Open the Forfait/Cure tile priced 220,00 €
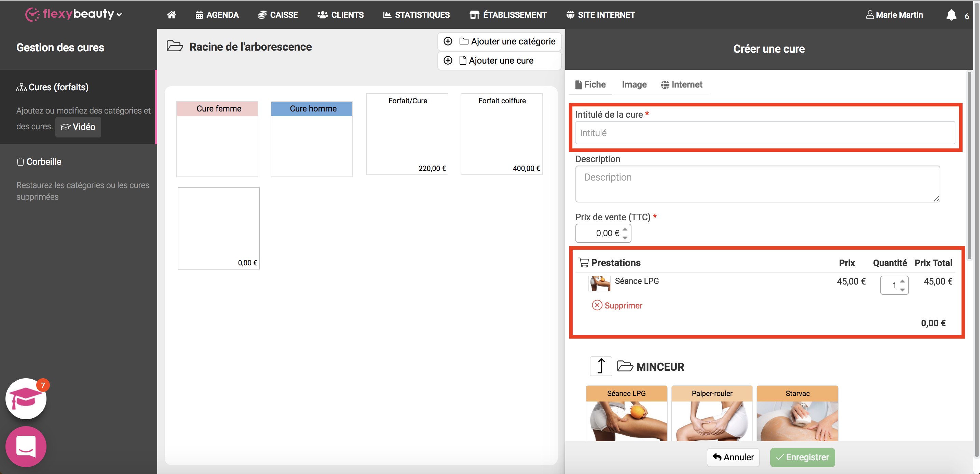 click(407, 134)
